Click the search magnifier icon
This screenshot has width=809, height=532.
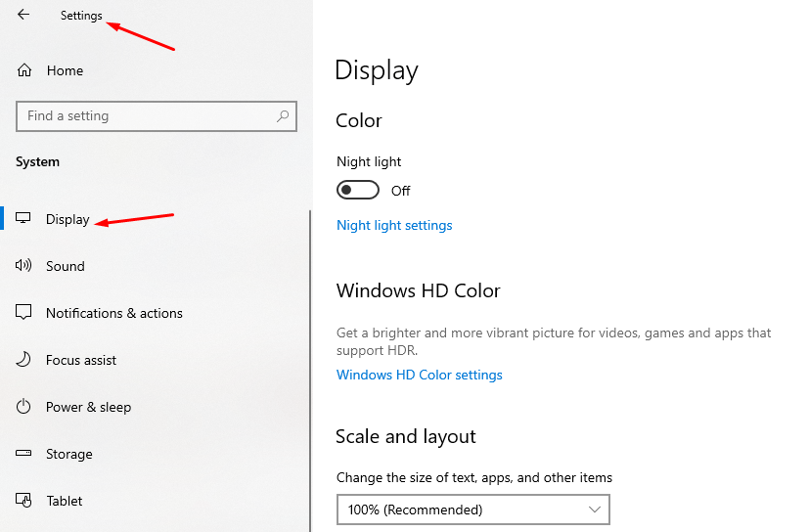click(283, 115)
